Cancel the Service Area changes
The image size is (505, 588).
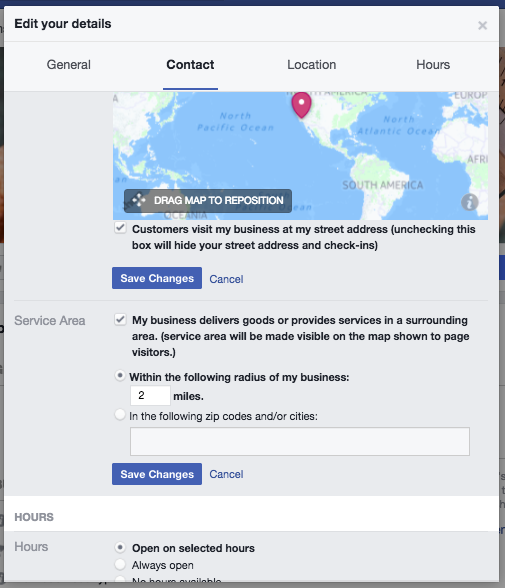226,474
